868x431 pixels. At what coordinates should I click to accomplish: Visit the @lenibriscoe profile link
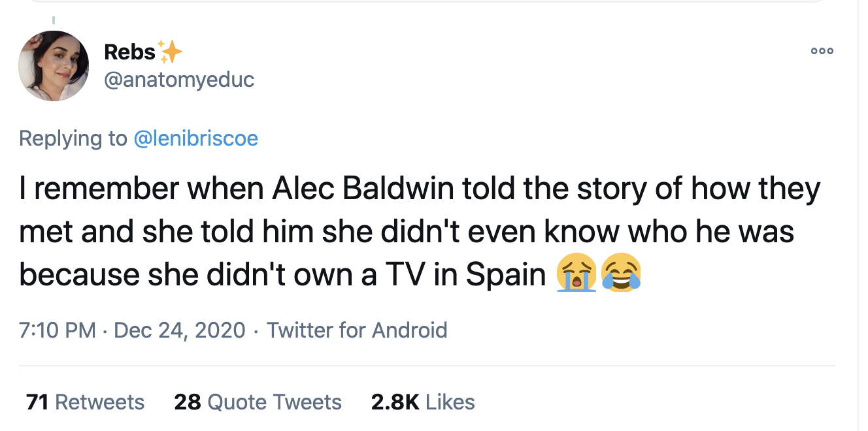click(x=195, y=138)
